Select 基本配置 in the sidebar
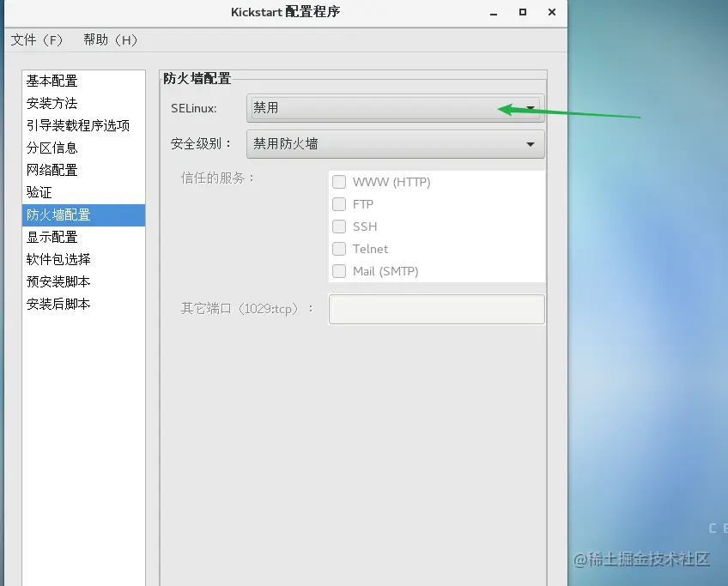The image size is (728, 586). point(53,81)
